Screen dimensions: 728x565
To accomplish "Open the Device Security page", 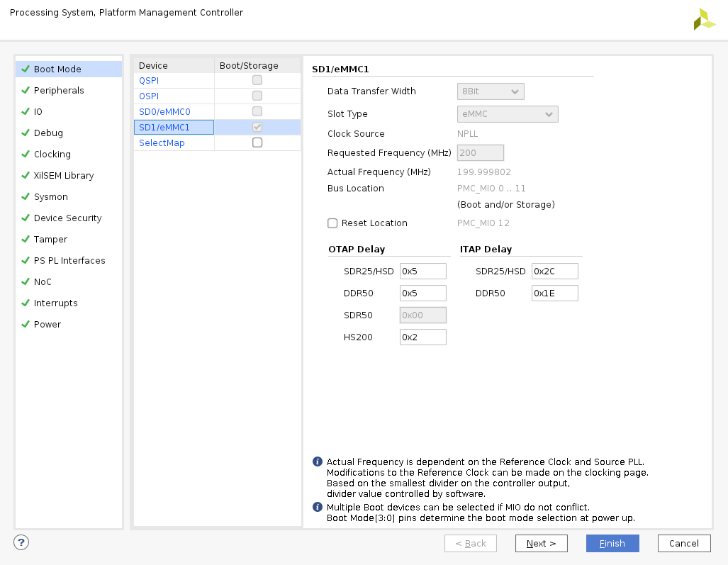I will 67,218.
